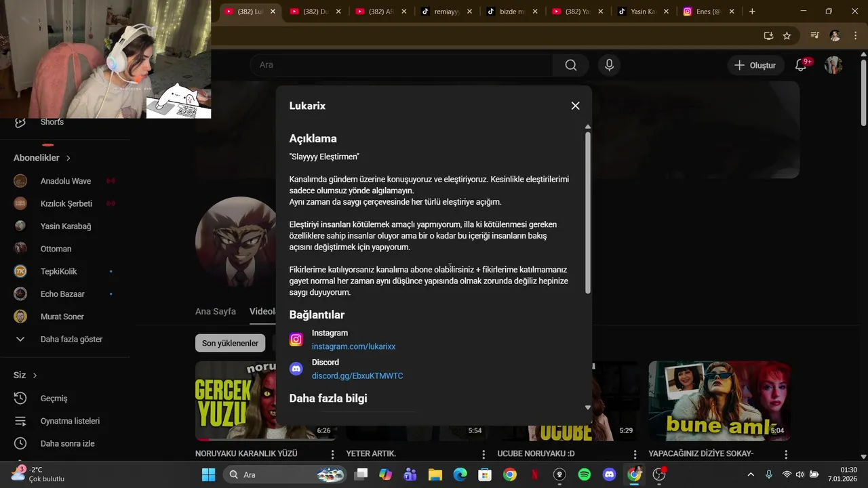868x488 pixels.
Task: Open Netflix from the taskbar
Action: point(534,474)
